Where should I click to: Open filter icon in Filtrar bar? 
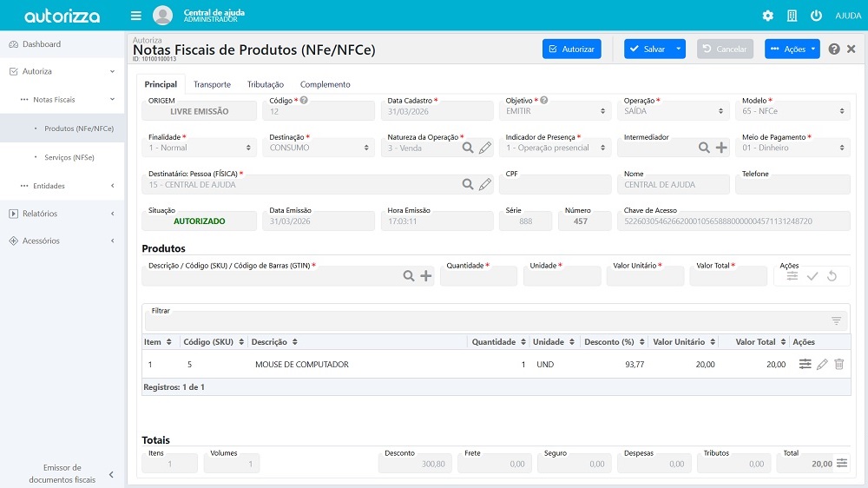point(836,321)
